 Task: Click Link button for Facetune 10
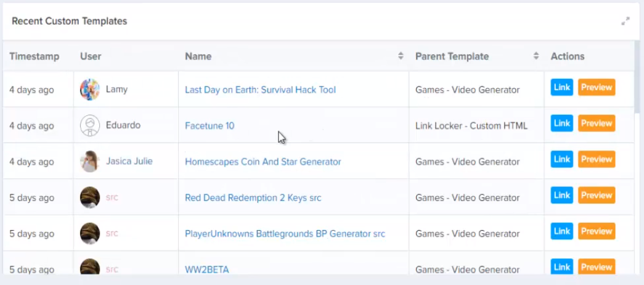(x=562, y=123)
